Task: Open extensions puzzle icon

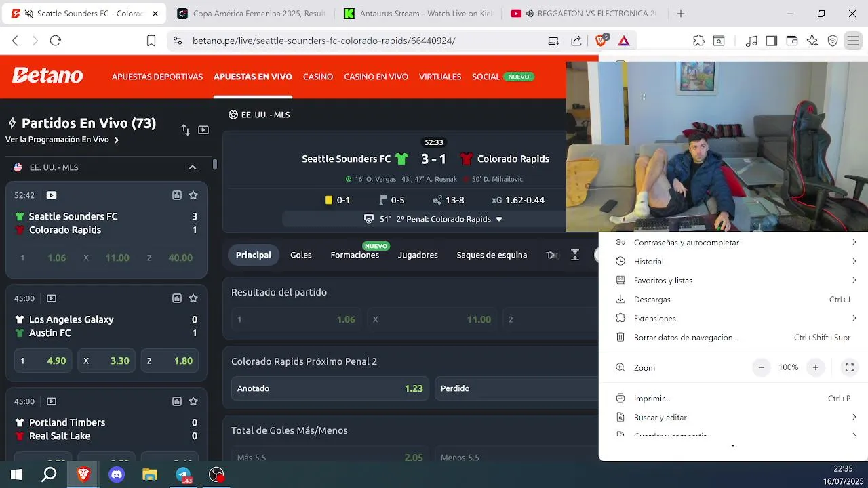Action: (698, 41)
